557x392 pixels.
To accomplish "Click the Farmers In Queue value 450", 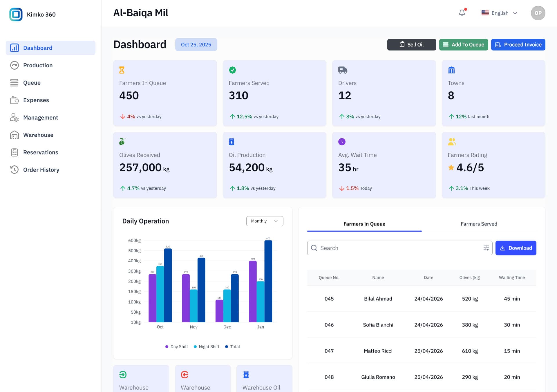I will (x=129, y=95).
